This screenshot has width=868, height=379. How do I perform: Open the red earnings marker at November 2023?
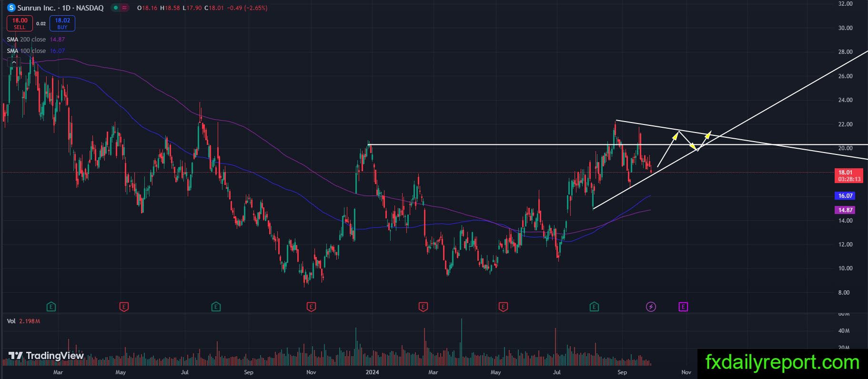[x=311, y=307]
